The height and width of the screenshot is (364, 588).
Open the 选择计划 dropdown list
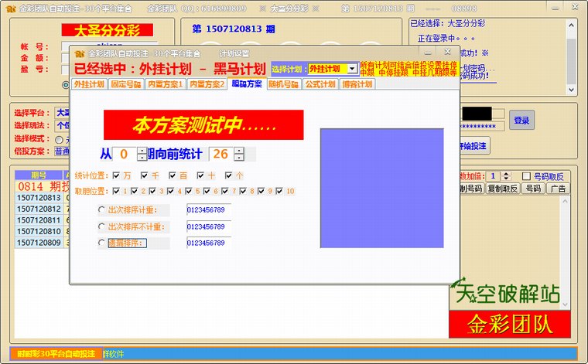[352, 69]
